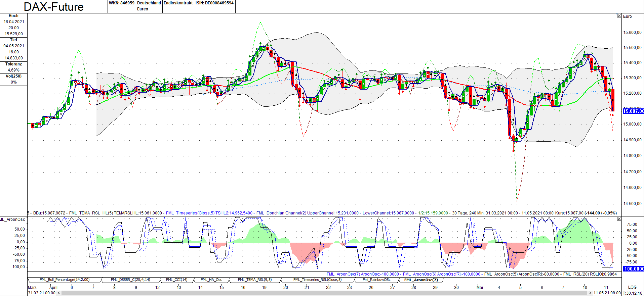Screen dimensions: 644x296
Task: Click the scrollbar right arrow
Action: pyautogui.click(x=590, y=293)
